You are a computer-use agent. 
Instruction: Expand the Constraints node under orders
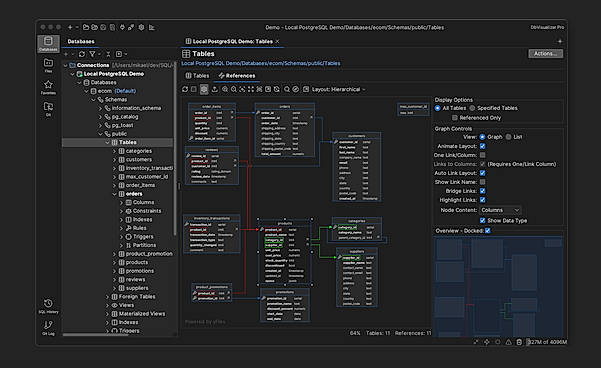(122, 211)
